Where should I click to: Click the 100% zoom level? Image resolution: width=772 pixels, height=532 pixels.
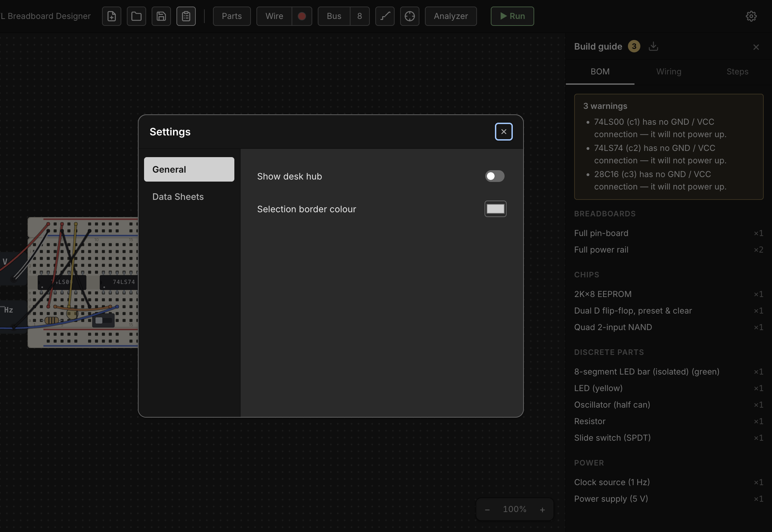click(515, 509)
